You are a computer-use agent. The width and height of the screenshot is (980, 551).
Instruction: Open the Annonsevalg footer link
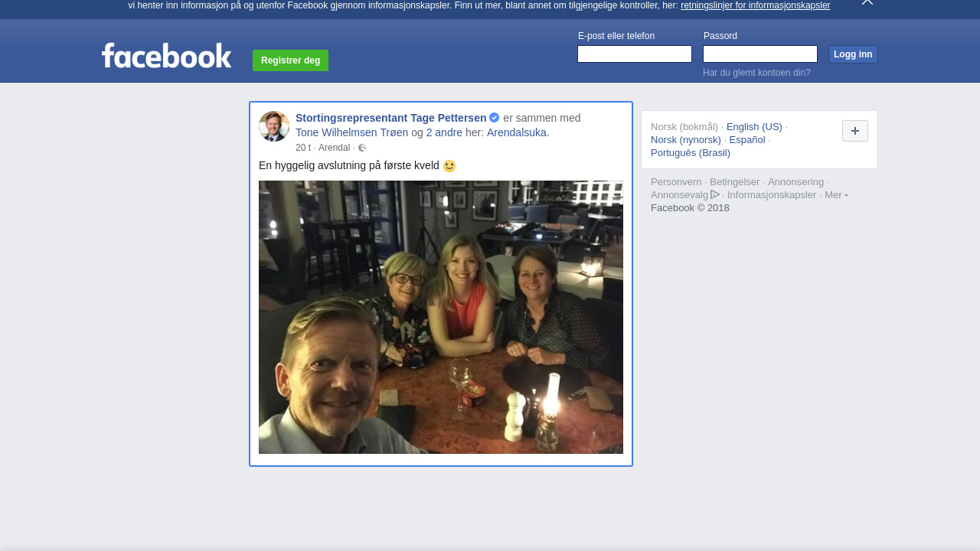680,195
